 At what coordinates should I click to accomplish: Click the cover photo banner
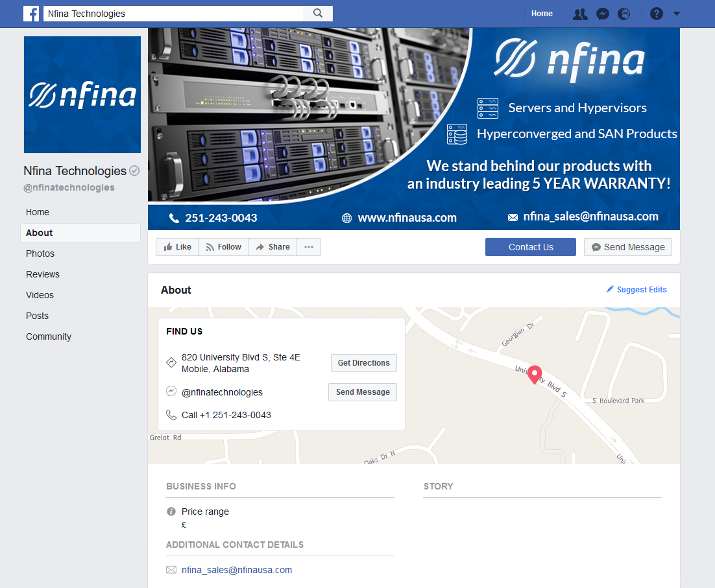coord(413,129)
